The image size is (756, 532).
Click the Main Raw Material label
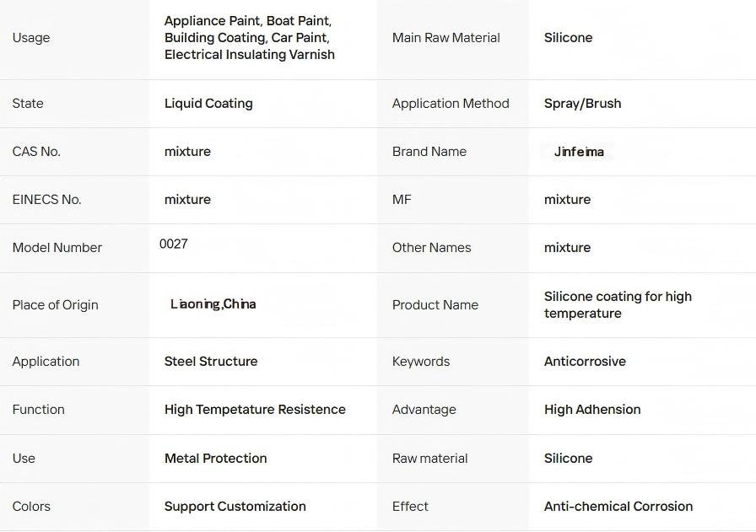pos(445,38)
